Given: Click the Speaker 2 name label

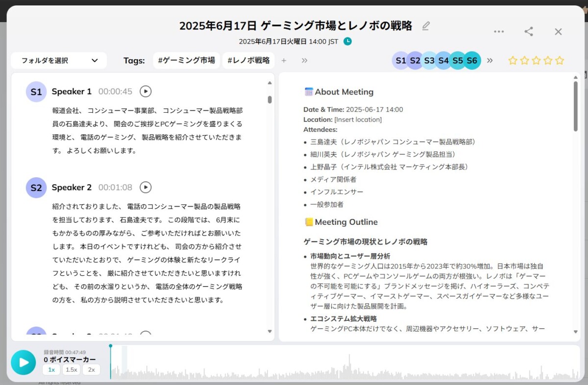Looking at the screenshot, I should 72,187.
